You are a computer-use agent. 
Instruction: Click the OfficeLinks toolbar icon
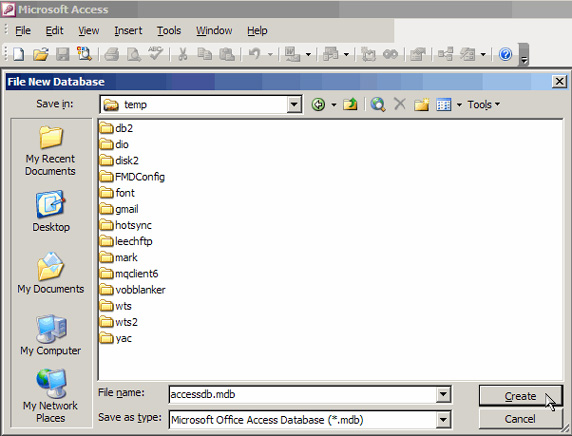[292, 54]
